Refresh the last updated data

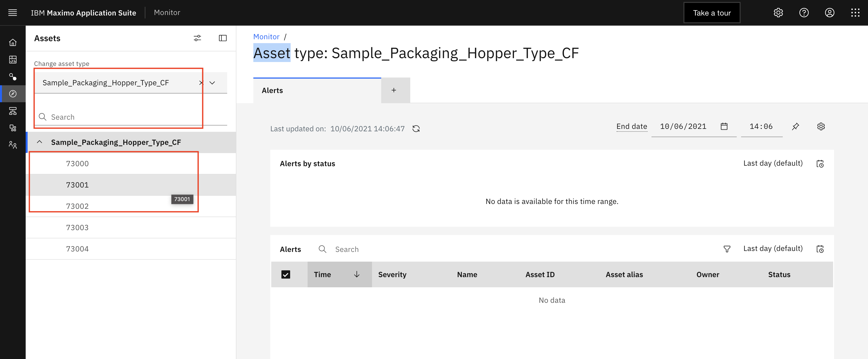pyautogui.click(x=416, y=129)
